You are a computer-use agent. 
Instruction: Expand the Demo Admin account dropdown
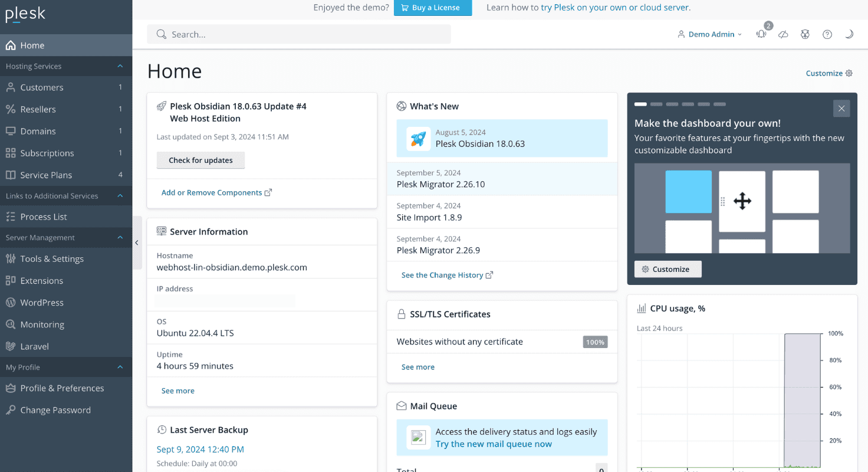(x=709, y=34)
